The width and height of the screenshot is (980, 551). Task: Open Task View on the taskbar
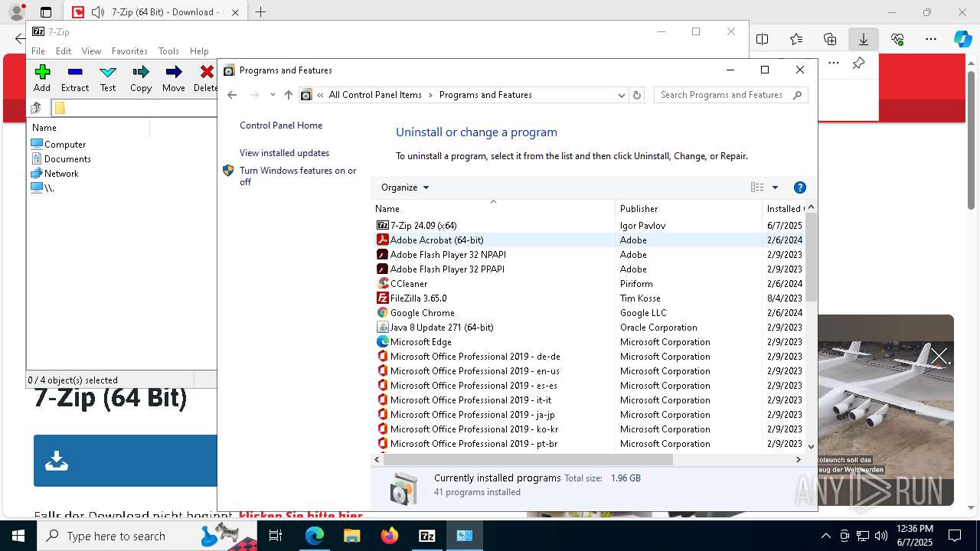coord(276,536)
